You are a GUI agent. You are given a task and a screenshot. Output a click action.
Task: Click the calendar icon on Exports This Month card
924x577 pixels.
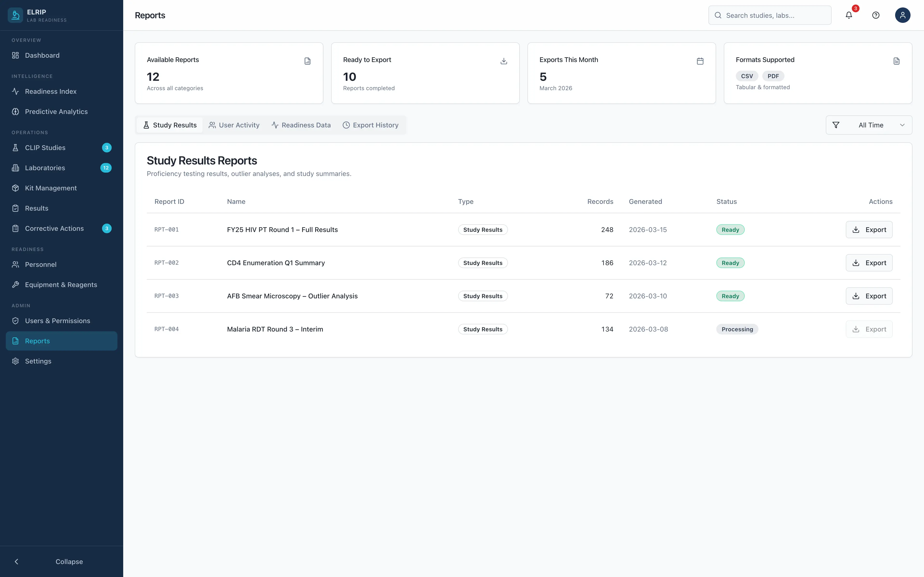[700, 61]
